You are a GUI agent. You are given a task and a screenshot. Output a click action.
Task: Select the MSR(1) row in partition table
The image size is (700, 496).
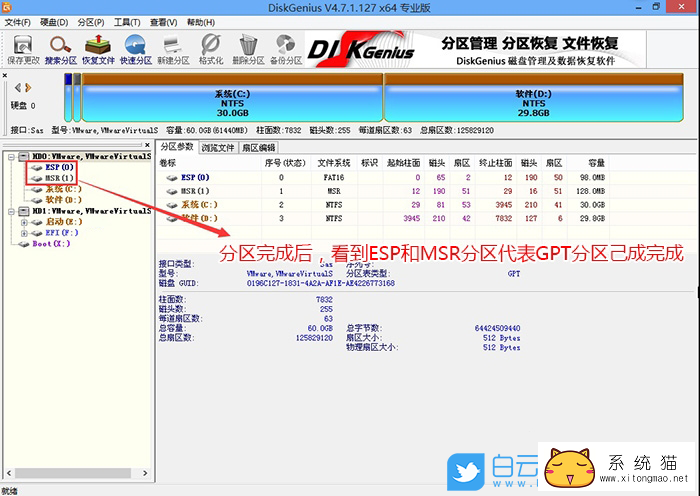[383, 191]
